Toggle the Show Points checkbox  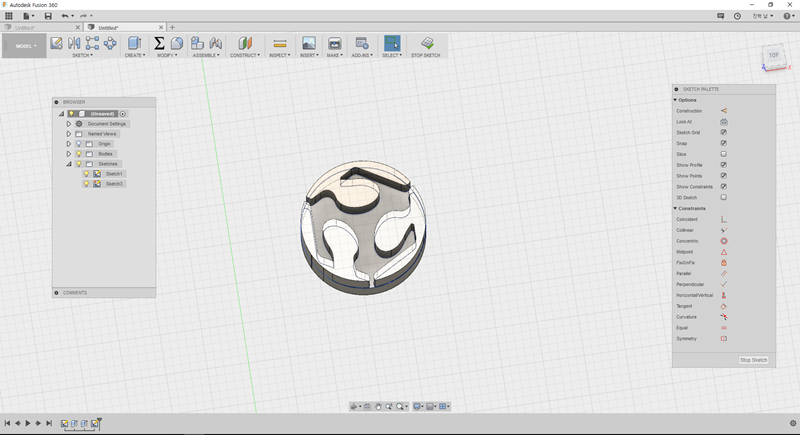(723, 176)
